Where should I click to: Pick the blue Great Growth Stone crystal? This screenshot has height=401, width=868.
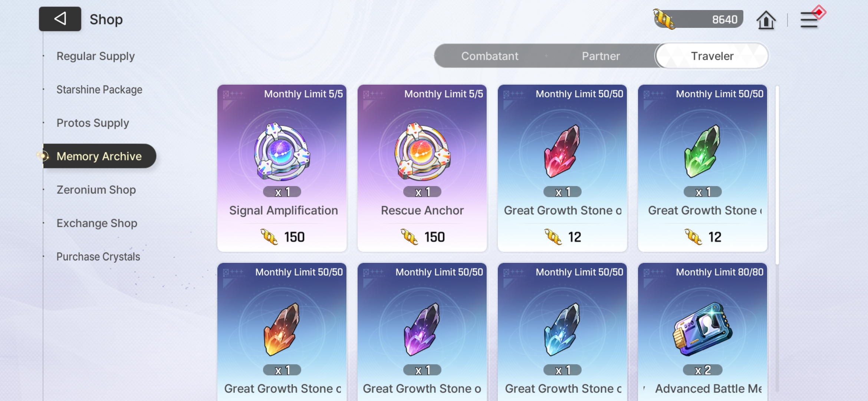(x=562, y=329)
